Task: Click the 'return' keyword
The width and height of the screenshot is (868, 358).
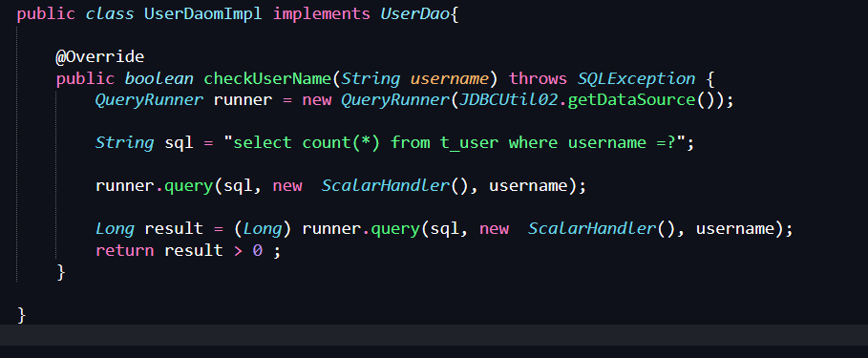Action: click(124, 251)
